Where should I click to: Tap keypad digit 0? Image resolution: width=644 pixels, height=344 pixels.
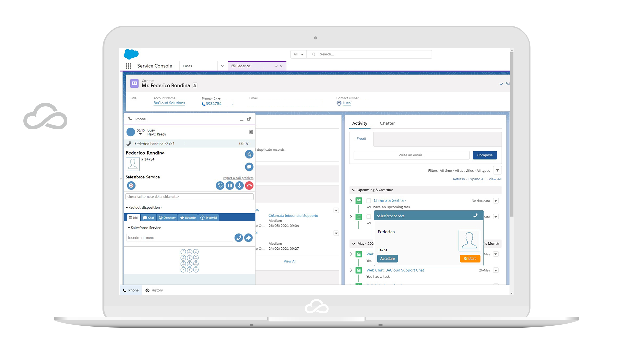[x=189, y=270]
